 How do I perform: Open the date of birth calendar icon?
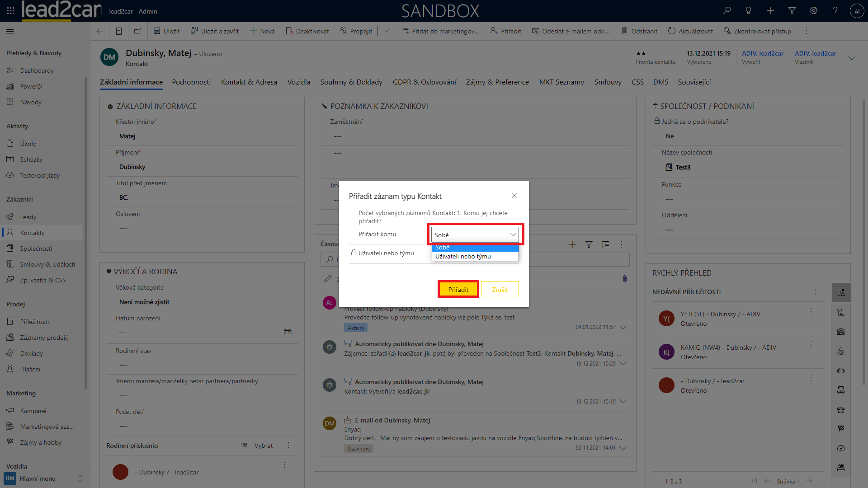coord(288,332)
